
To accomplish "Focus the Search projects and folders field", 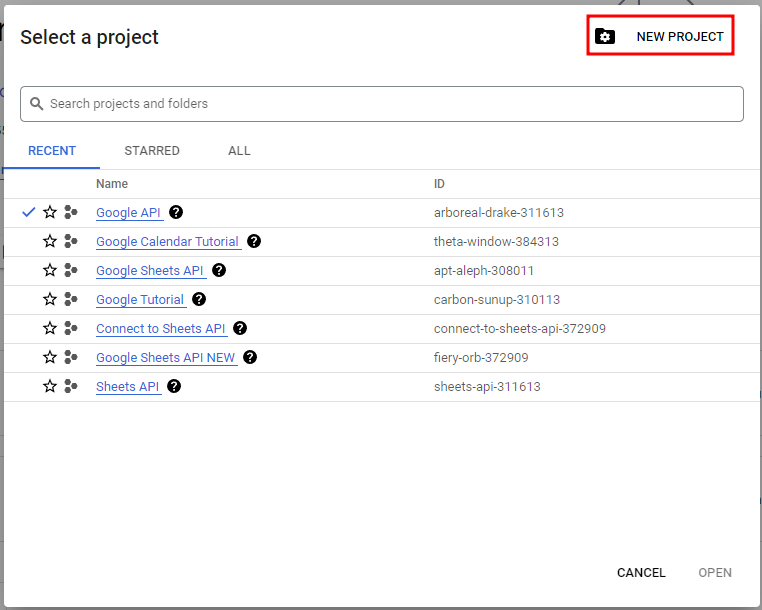I will 381,104.
